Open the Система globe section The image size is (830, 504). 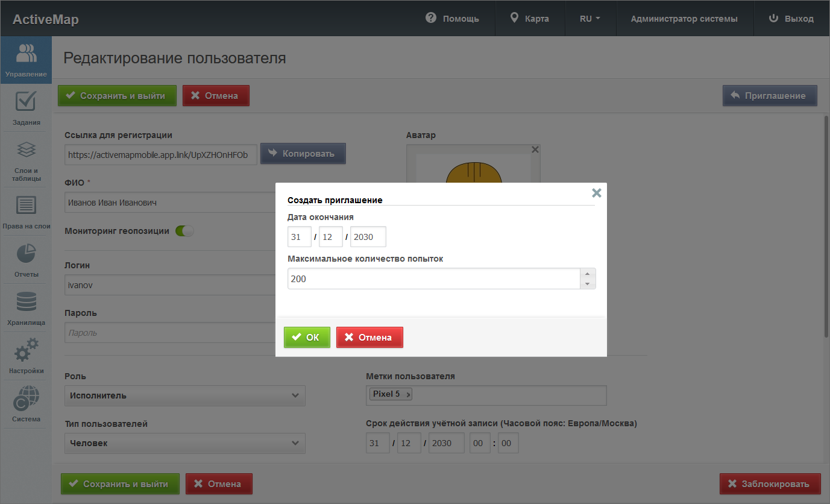26,405
